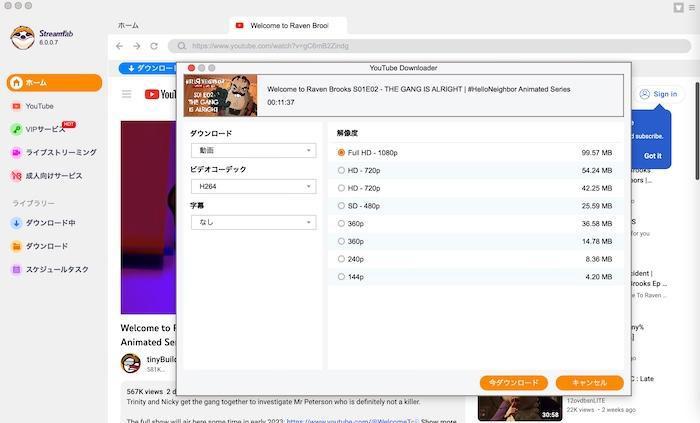Open ダウンロード中 in the library

pyautogui.click(x=50, y=223)
